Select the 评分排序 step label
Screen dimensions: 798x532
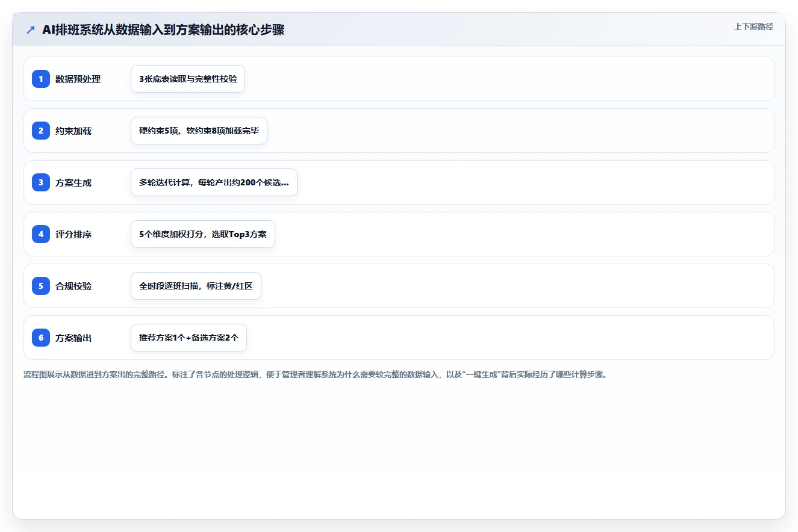click(x=73, y=234)
